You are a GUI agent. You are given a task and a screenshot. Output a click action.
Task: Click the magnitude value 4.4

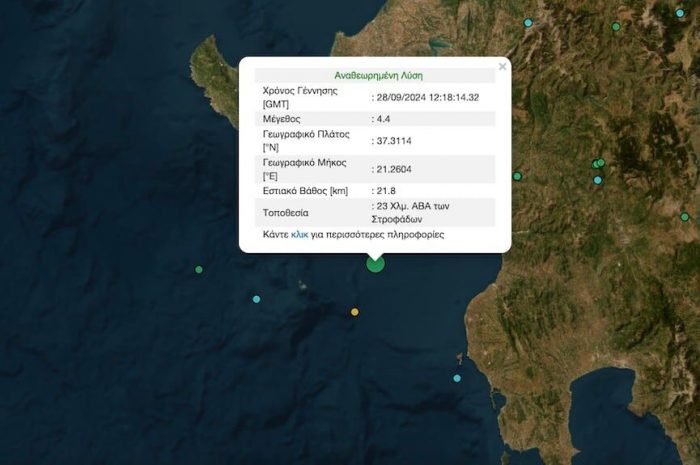click(383, 118)
